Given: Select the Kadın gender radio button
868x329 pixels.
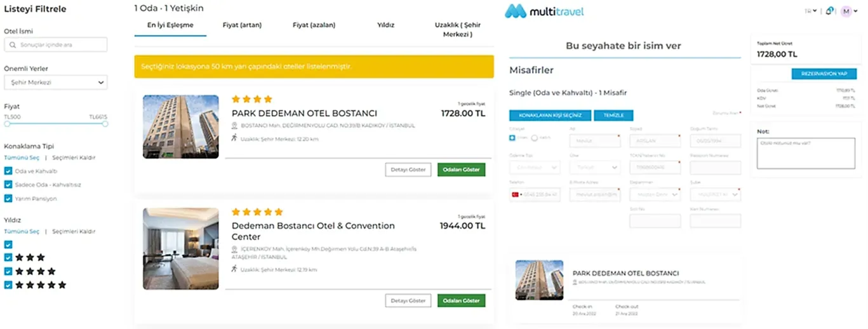Looking at the screenshot, I should pyautogui.click(x=535, y=138).
